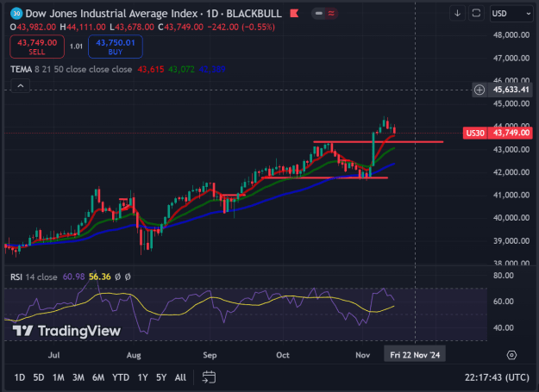Click the down arrow button at top right
Image resolution: width=539 pixels, height=392 pixels.
[x=458, y=14]
